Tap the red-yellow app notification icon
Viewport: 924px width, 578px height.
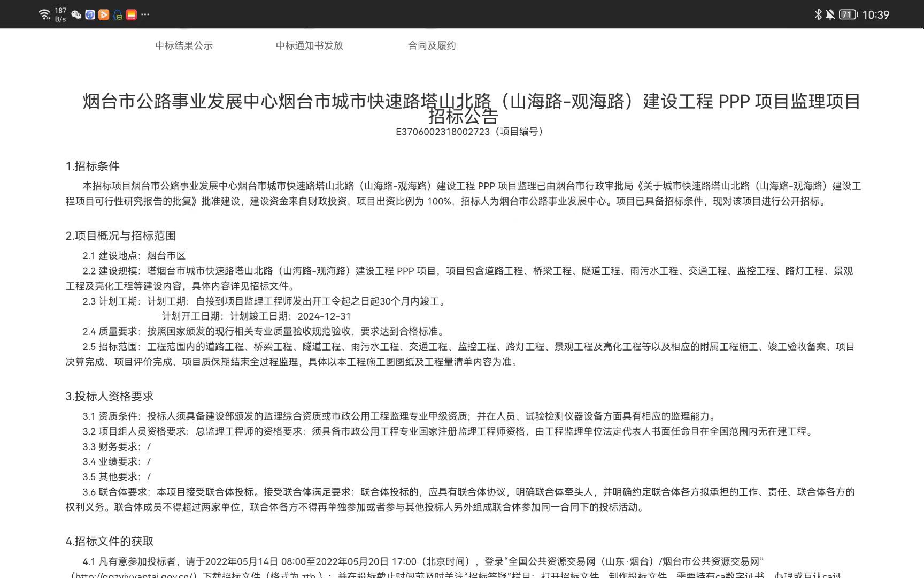coord(132,15)
